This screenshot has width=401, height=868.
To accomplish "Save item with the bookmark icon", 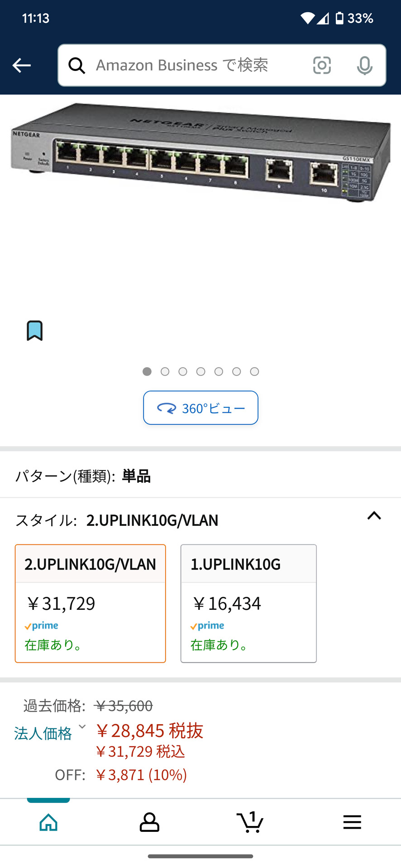I will tap(35, 330).
